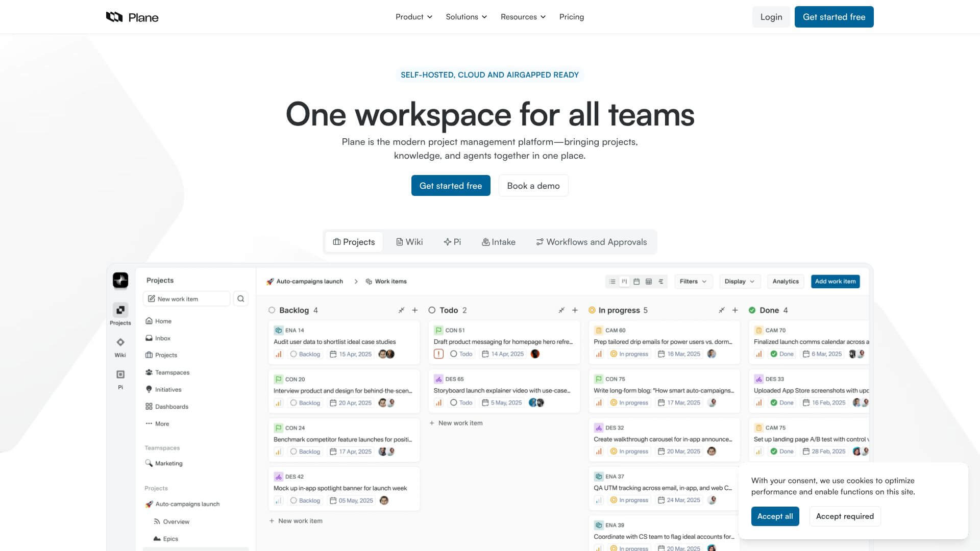Open the Display dropdown

tap(739, 282)
